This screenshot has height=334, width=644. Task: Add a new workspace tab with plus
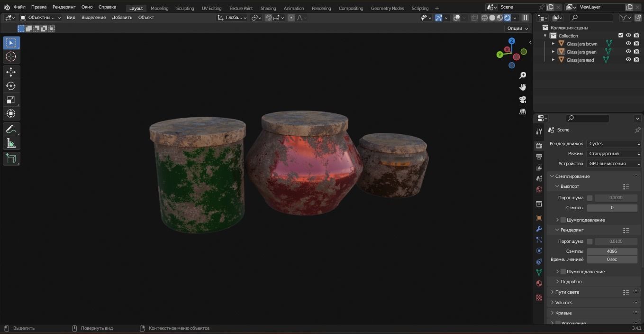point(437,8)
